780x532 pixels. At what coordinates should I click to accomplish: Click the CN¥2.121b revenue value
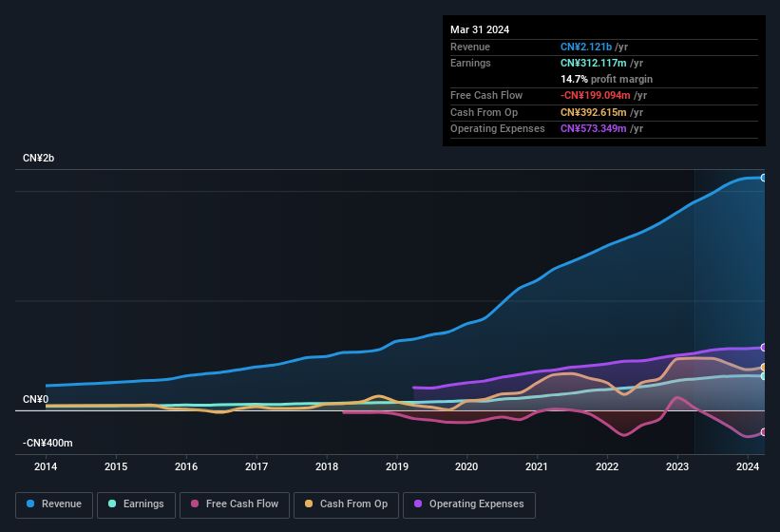click(586, 47)
